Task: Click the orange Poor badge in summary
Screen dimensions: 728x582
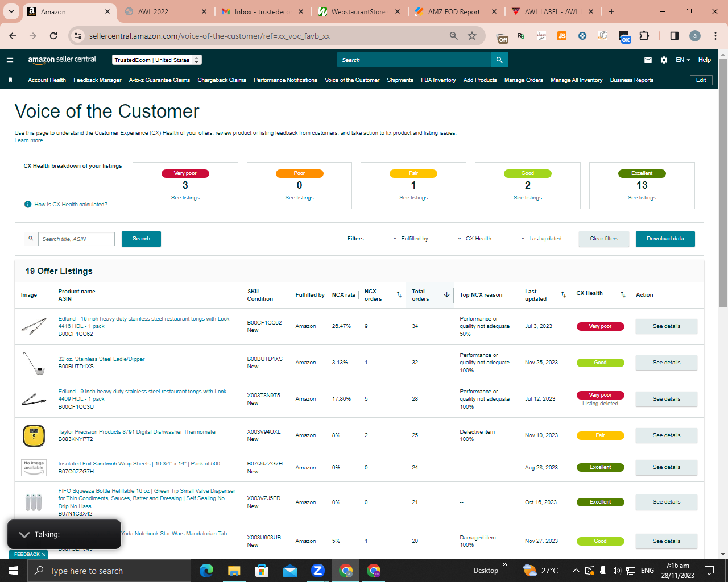Action: coord(300,173)
